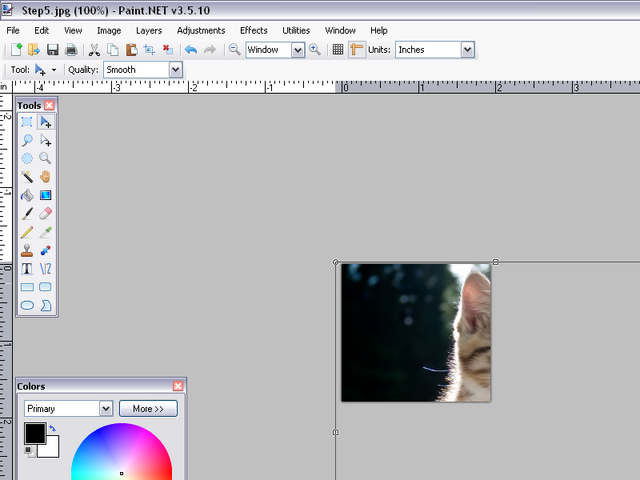This screenshot has height=480, width=640.
Task: Click the Zoom Out magnifier icon
Action: click(234, 50)
